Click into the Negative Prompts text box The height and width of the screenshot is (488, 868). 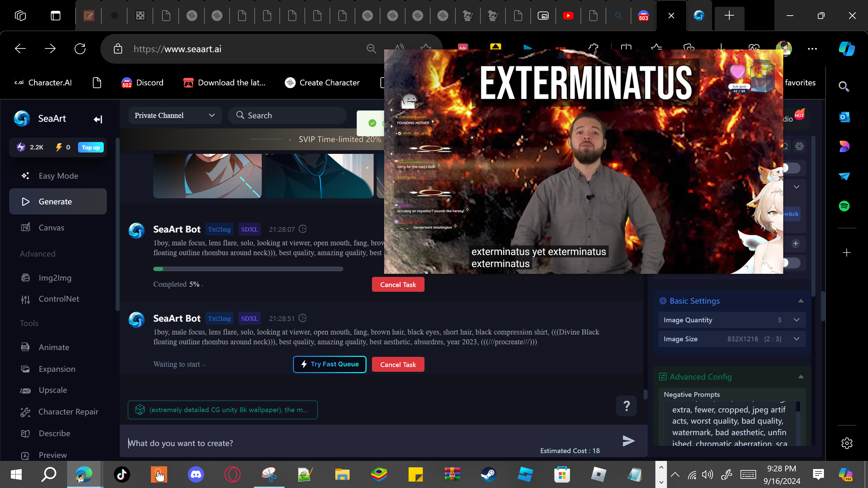[729, 424]
